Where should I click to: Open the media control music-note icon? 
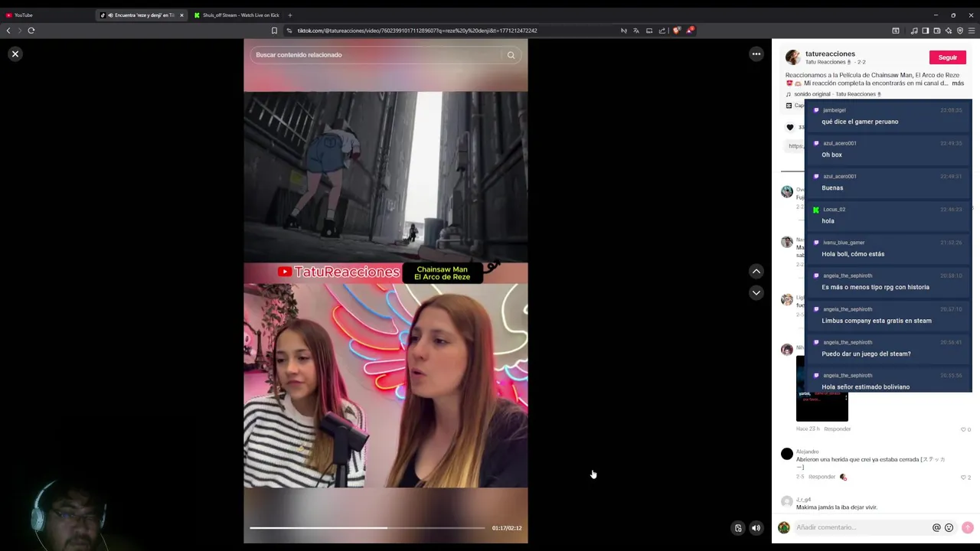(914, 31)
